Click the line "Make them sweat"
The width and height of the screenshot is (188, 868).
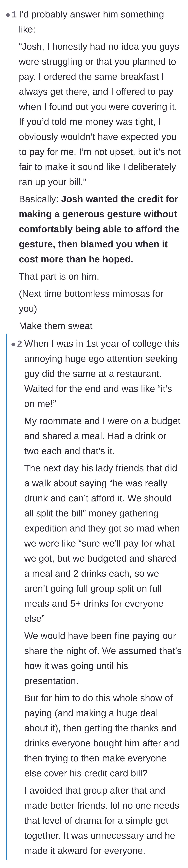pyautogui.click(x=56, y=326)
